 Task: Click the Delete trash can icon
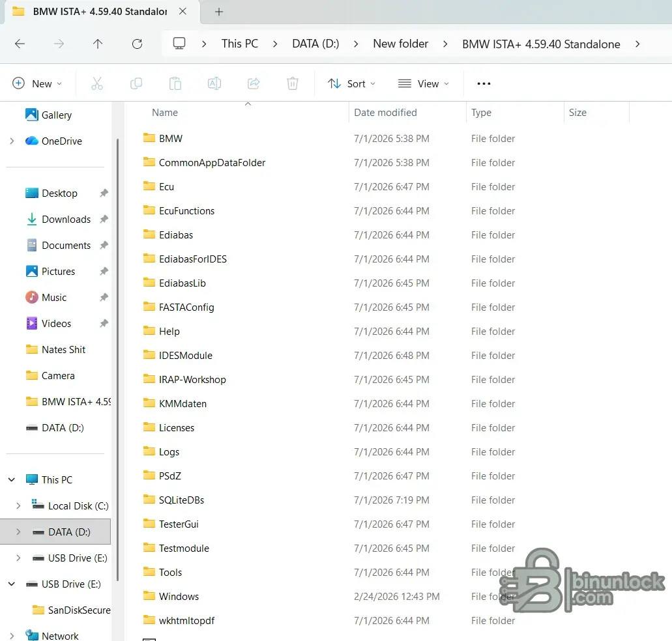pyautogui.click(x=293, y=83)
